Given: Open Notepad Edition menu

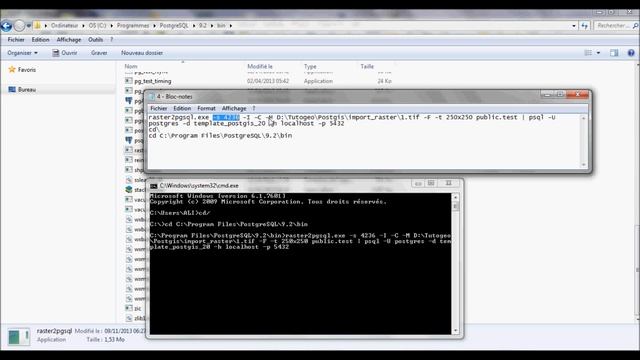Looking at the screenshot, I should (x=182, y=108).
